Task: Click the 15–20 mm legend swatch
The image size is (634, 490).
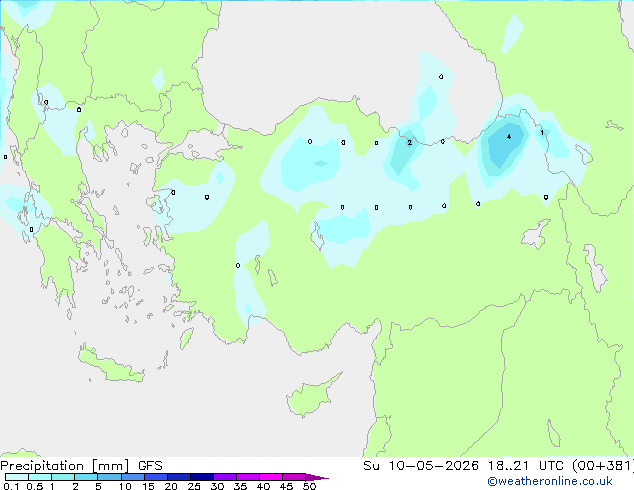Action: (x=155, y=477)
